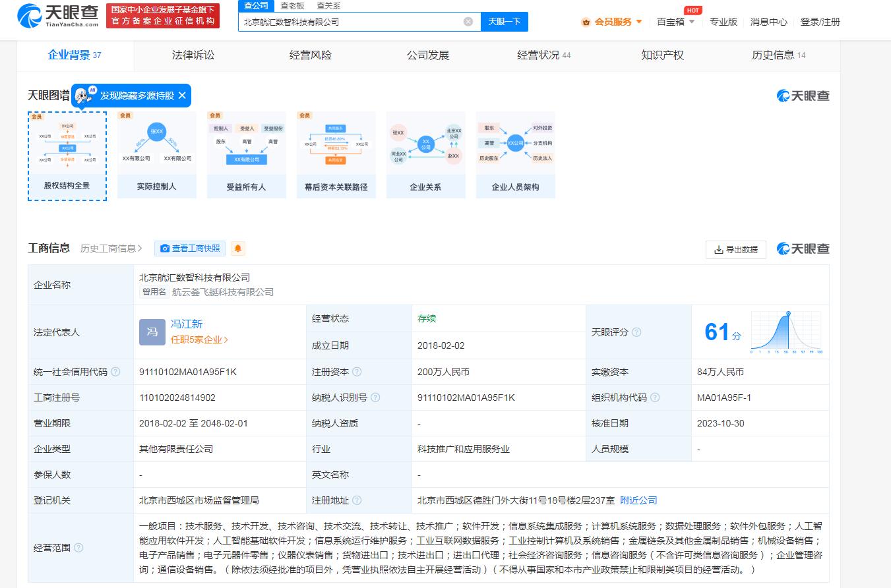Select the 企业关系 graph thumbnail
Screen dimensions: 891x588
(x=426, y=156)
